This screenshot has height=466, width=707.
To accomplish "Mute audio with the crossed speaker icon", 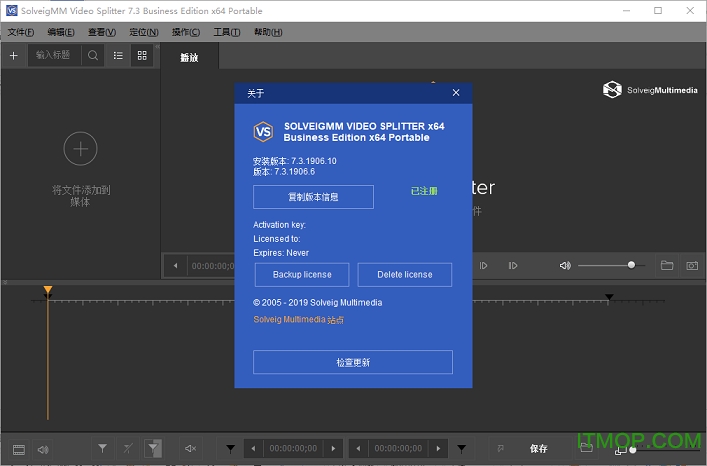I will [190, 448].
